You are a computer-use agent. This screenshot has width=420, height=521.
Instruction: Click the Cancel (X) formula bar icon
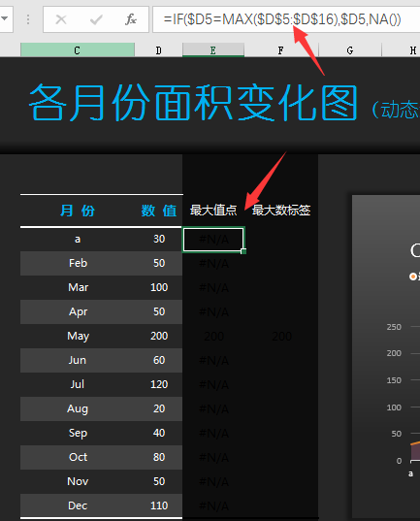(61, 19)
